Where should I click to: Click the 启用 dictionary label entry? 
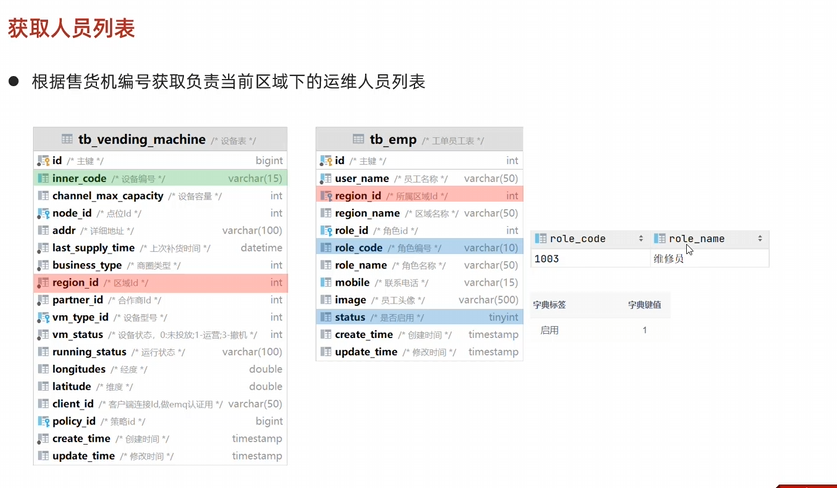point(549,330)
